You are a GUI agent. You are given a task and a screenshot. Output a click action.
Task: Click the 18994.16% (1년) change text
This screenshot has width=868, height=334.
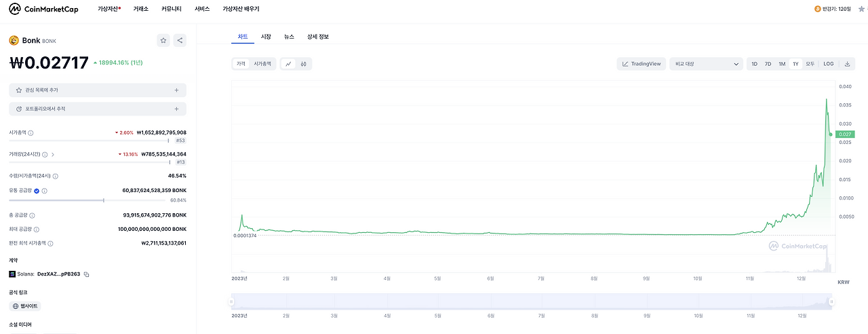(121, 62)
